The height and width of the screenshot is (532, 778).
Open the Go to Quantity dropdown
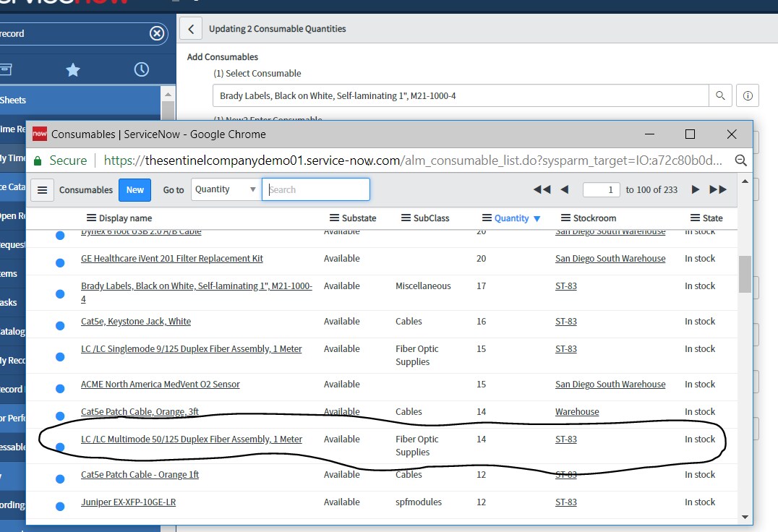pos(226,189)
